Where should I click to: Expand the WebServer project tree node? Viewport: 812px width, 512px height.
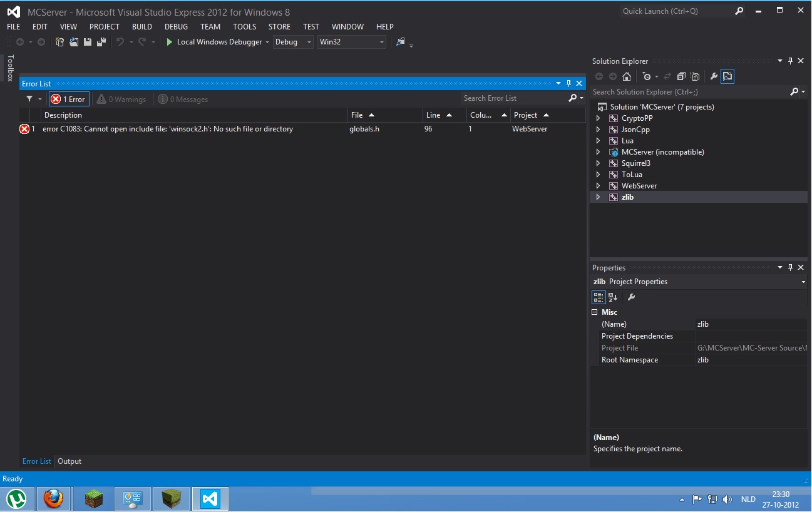(598, 186)
